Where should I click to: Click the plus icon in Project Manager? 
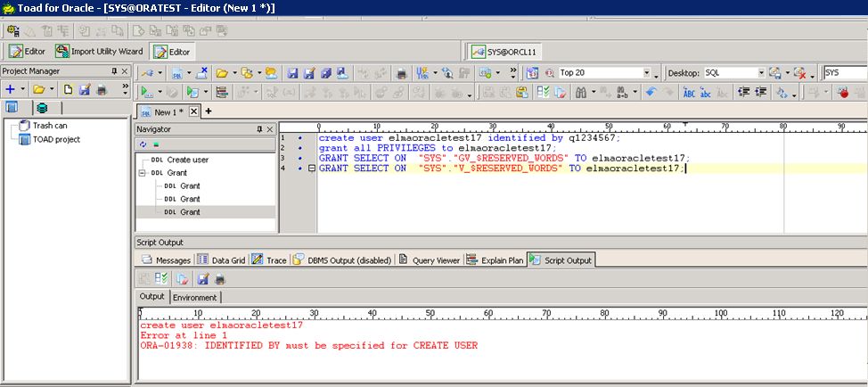[10, 89]
